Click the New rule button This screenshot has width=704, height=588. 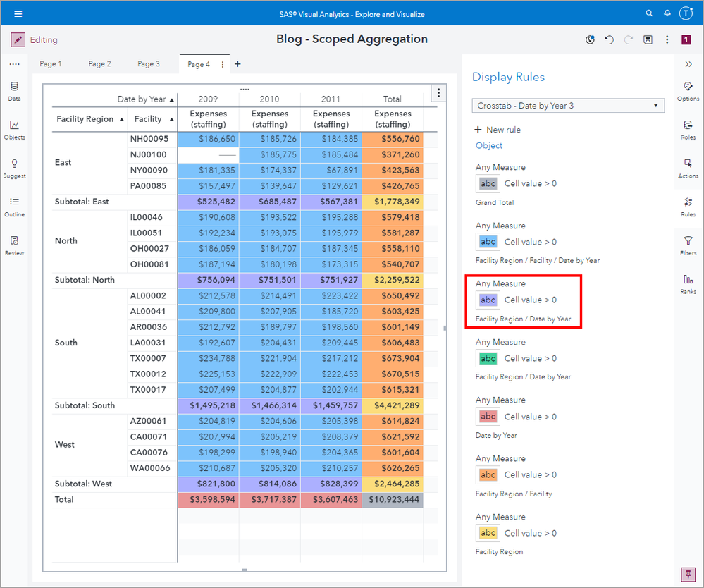point(498,130)
